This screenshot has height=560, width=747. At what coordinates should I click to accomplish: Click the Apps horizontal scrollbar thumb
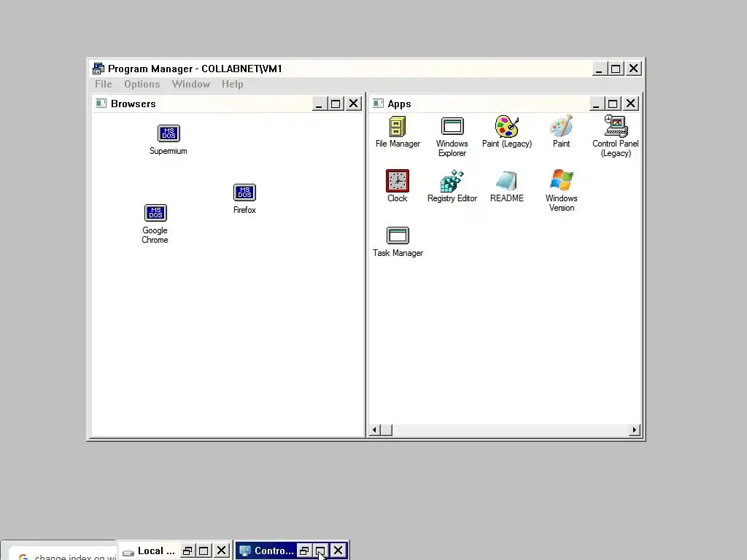tap(387, 430)
